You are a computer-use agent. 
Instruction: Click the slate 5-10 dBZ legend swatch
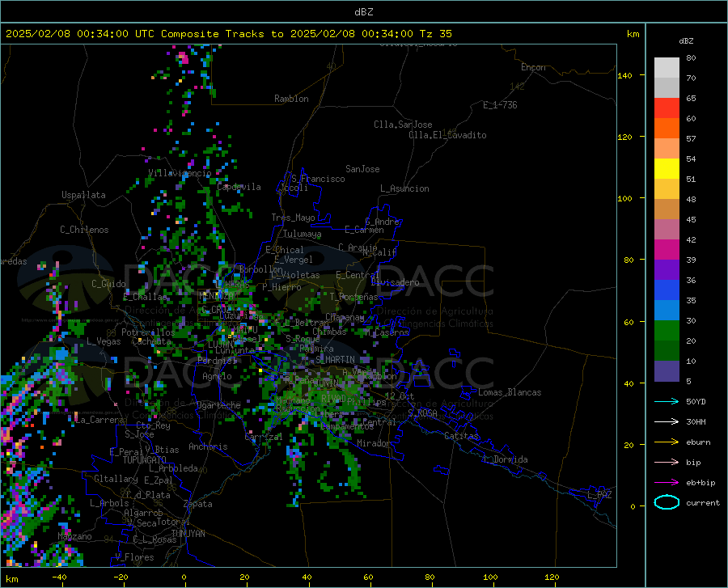[667, 371]
